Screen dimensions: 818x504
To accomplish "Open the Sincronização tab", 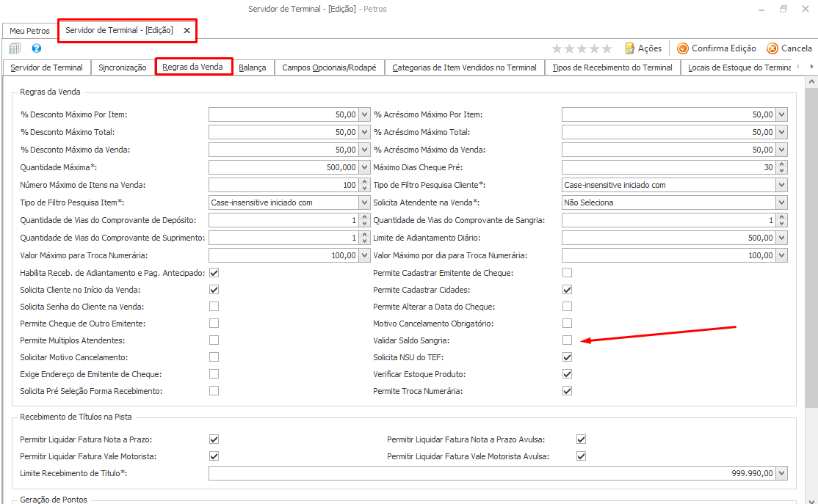I will [123, 67].
